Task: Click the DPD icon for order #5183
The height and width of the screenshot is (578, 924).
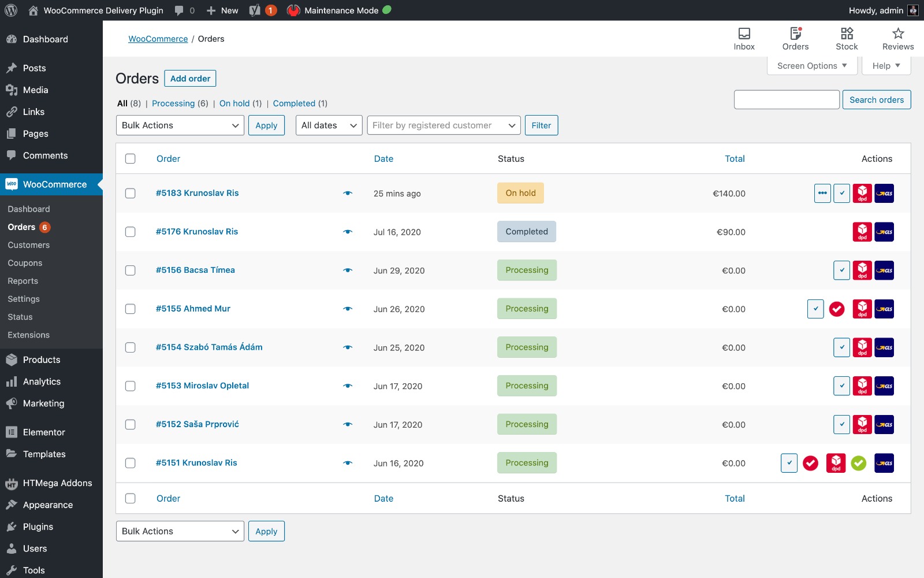Action: [x=862, y=193]
